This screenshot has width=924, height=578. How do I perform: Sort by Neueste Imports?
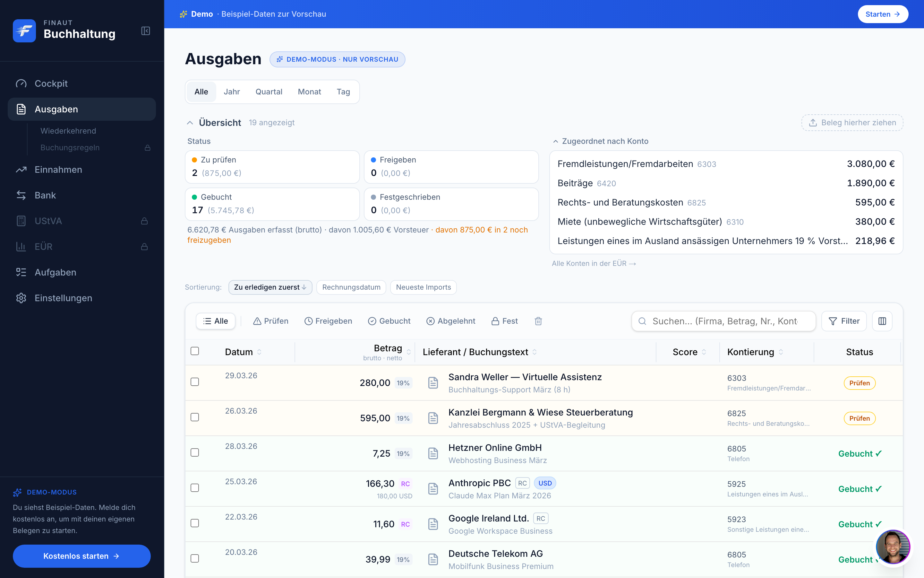(x=424, y=287)
